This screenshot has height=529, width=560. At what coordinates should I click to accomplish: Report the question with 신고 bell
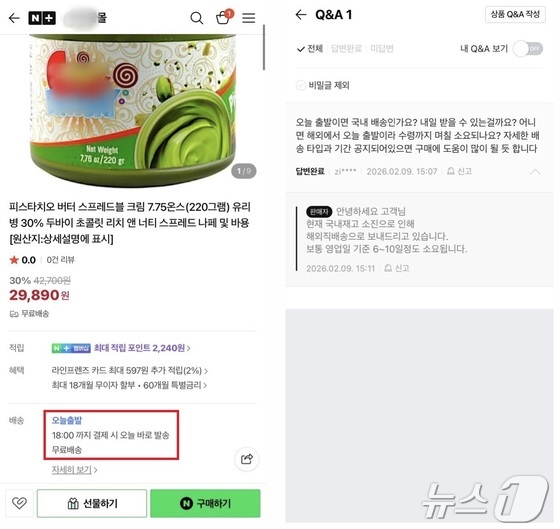coord(460,171)
